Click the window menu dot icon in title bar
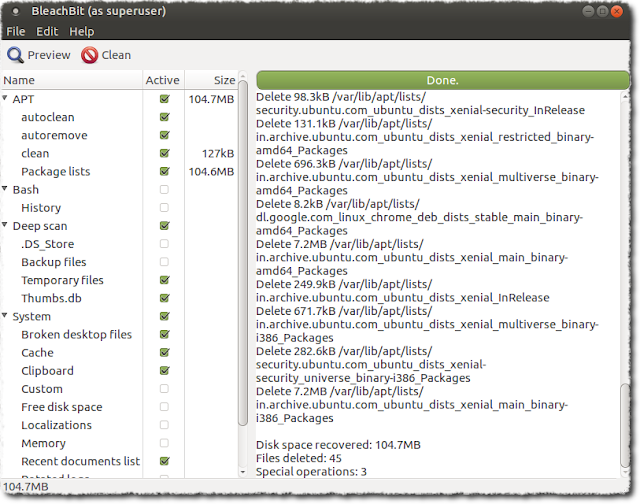640x504 pixels. click(16, 12)
